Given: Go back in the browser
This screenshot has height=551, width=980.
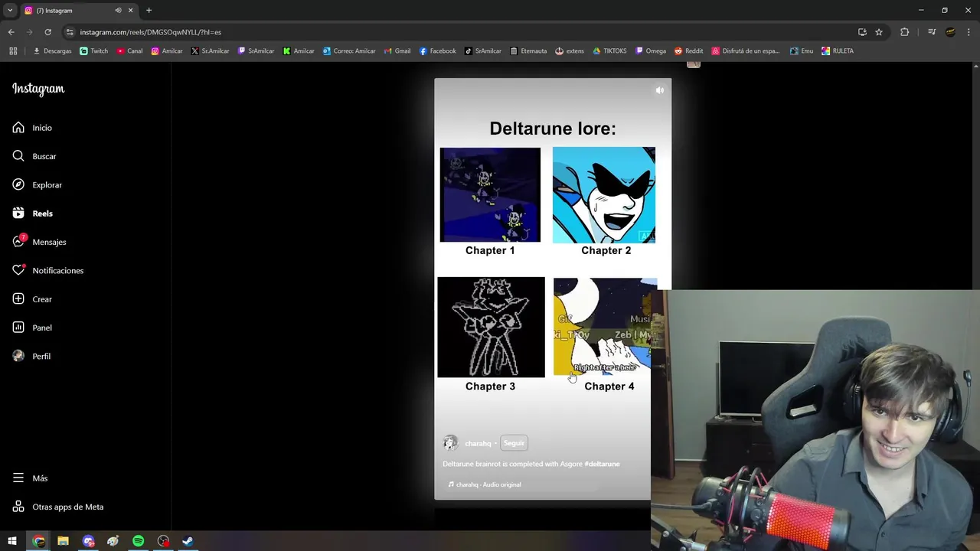Looking at the screenshot, I should click(x=11, y=32).
